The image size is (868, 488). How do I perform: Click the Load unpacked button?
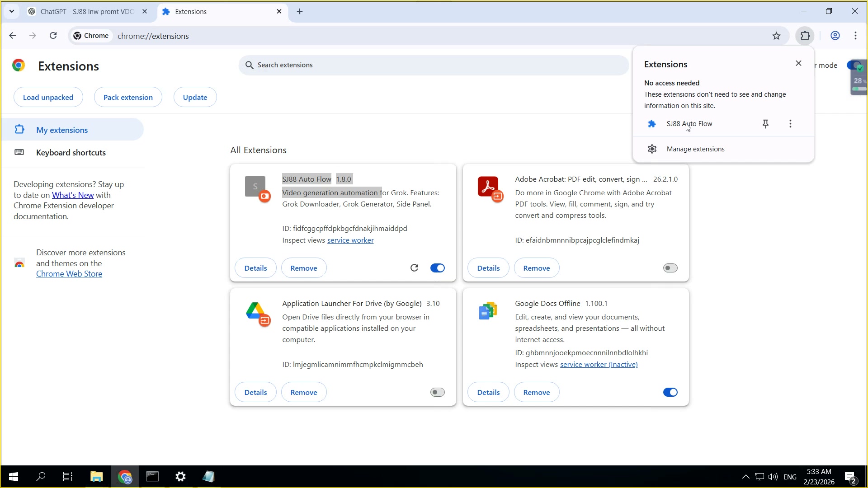point(48,97)
